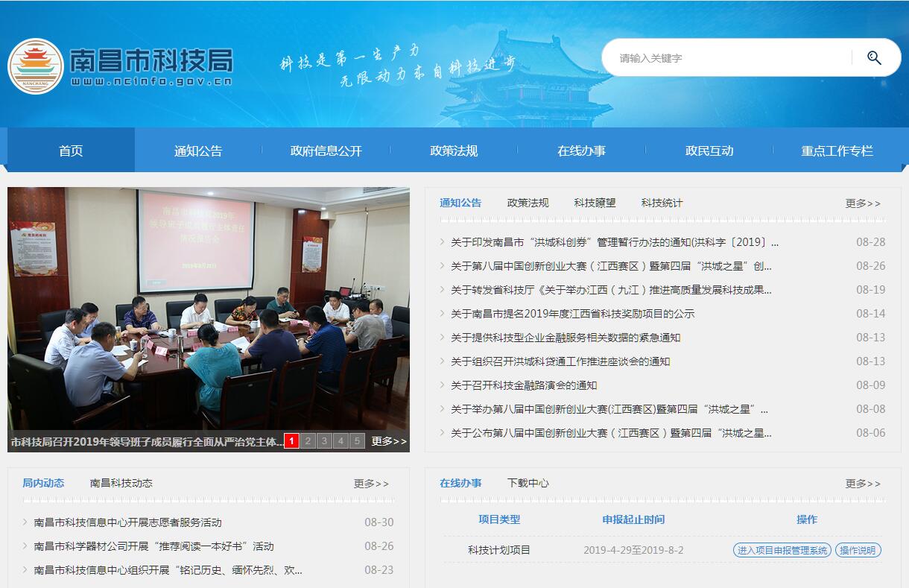Click the 科技计划项目 table cell
The height and width of the screenshot is (588, 909).
[499, 550]
